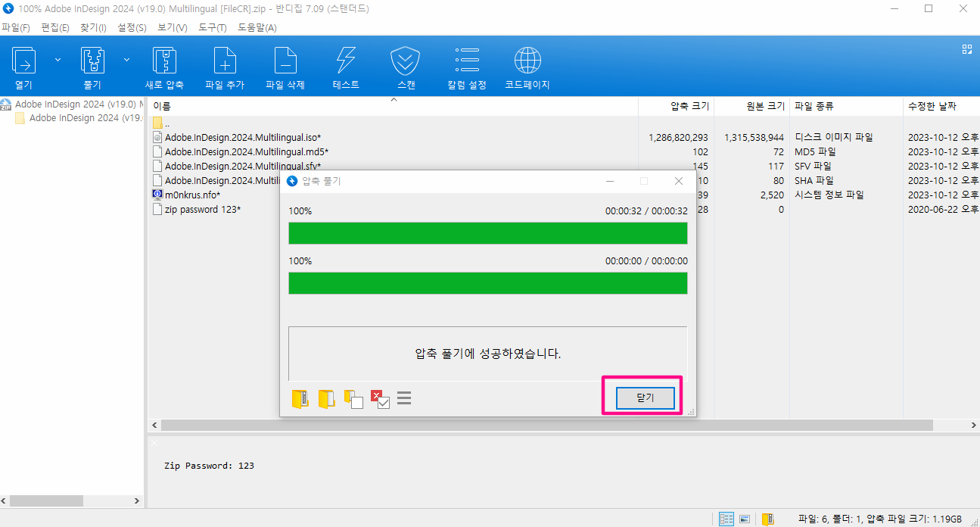Select Adobe.InDesign.2024.Multilingual.iso* file
The height and width of the screenshot is (527, 980).
243,138
